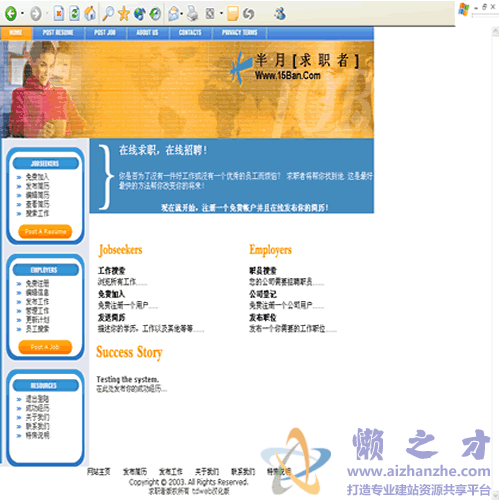Viewport: 500px width, 500px height.
Task: Click the EMPLOYERS sidebar panel header
Action: [45, 270]
